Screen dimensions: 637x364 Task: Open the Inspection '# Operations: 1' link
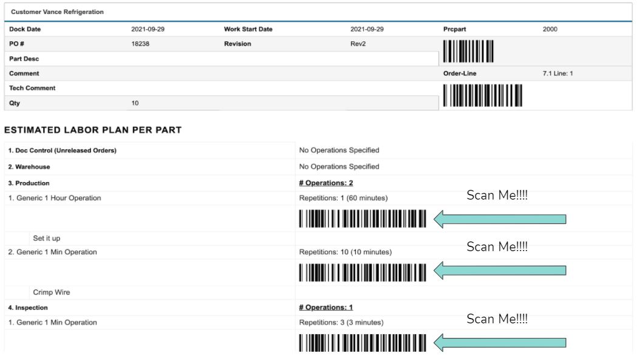coord(326,308)
